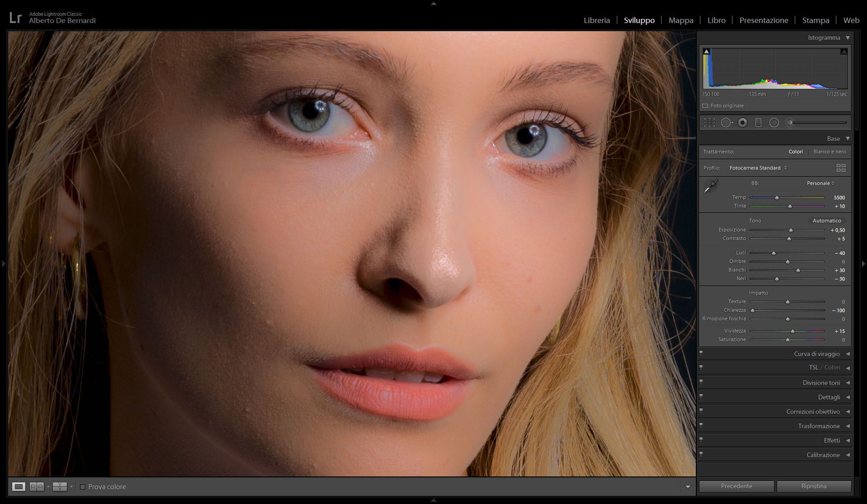This screenshot has width=867, height=504.
Task: Check the Foto originale checkbox
Action: [x=705, y=106]
